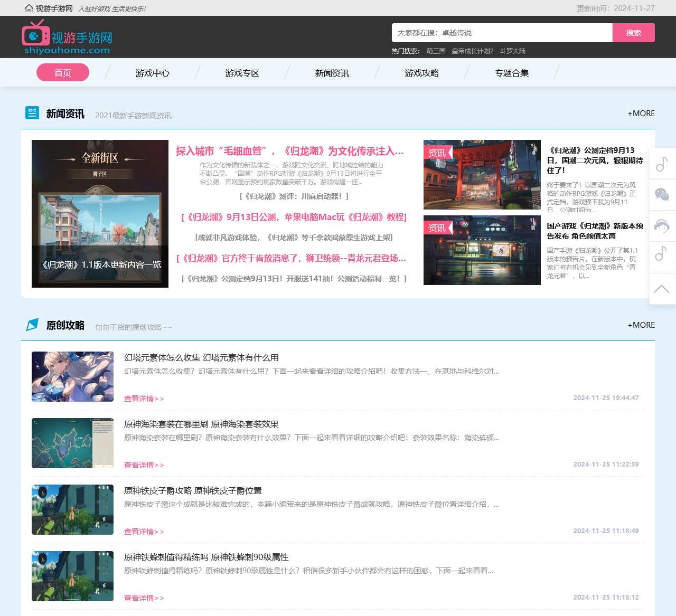Click the pink TV site logo
Viewport: 676px width, 616px height.
(x=35, y=33)
